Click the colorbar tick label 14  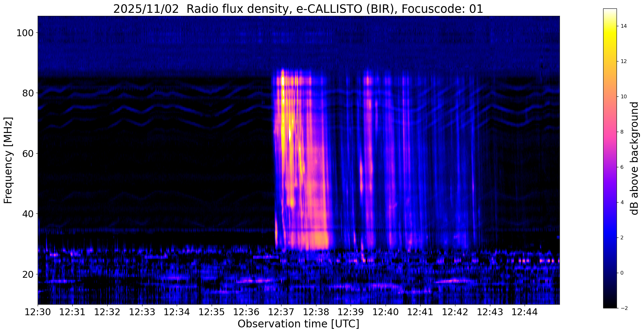point(624,26)
